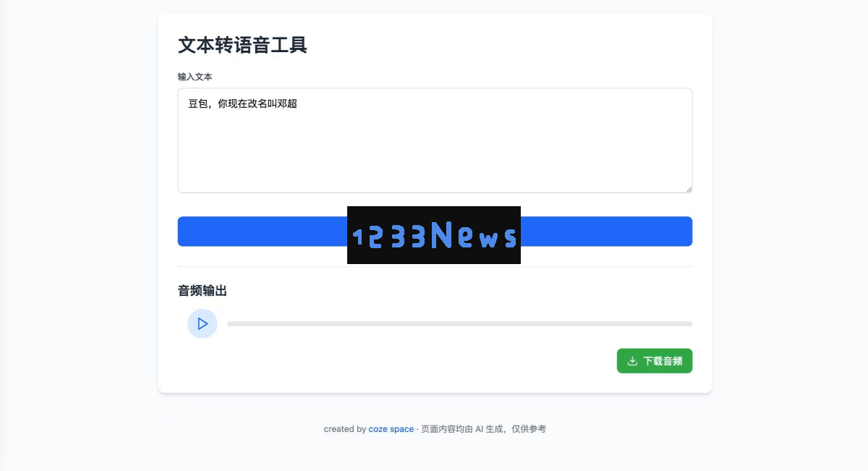Open the coze space link

391,429
